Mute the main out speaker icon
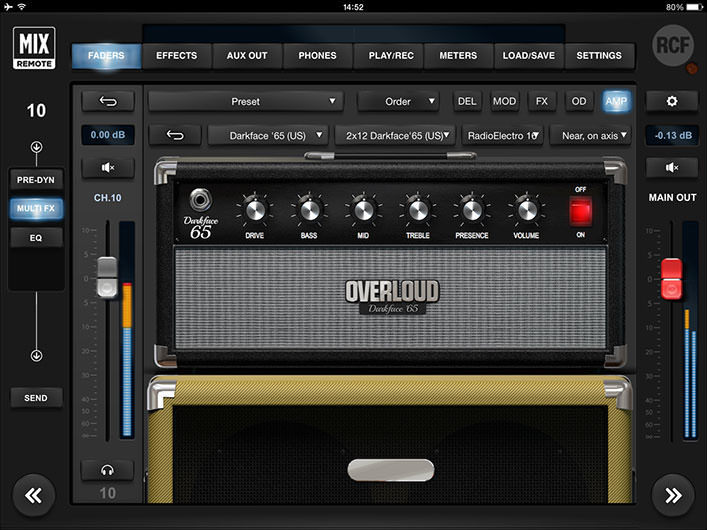Image resolution: width=707 pixels, height=530 pixels. (x=672, y=168)
